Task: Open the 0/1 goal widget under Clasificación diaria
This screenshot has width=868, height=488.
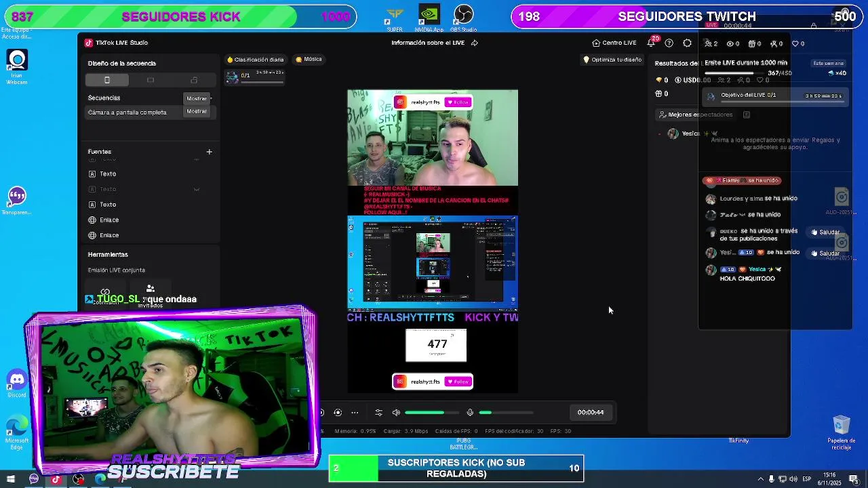Action: (255, 77)
